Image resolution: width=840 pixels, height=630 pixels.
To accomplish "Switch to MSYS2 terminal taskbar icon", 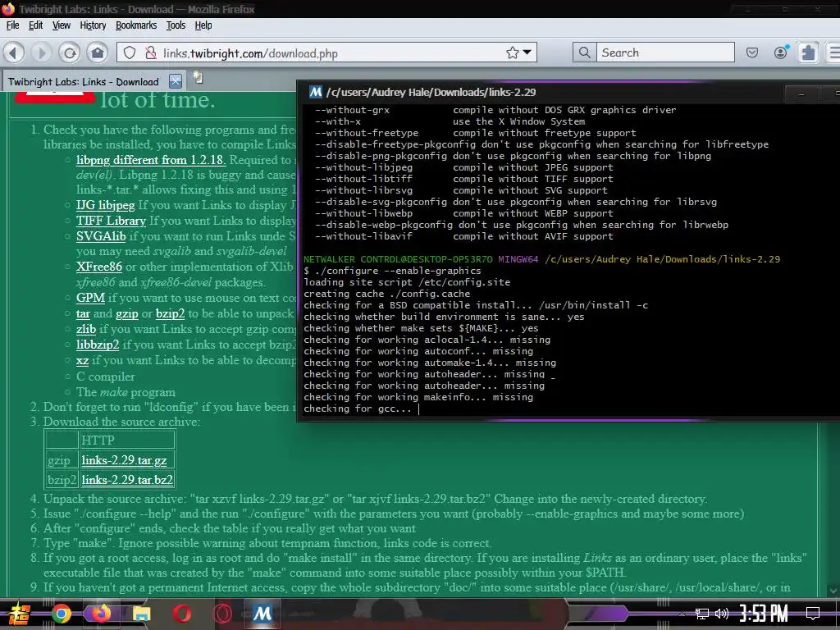I will pyautogui.click(x=262, y=613).
